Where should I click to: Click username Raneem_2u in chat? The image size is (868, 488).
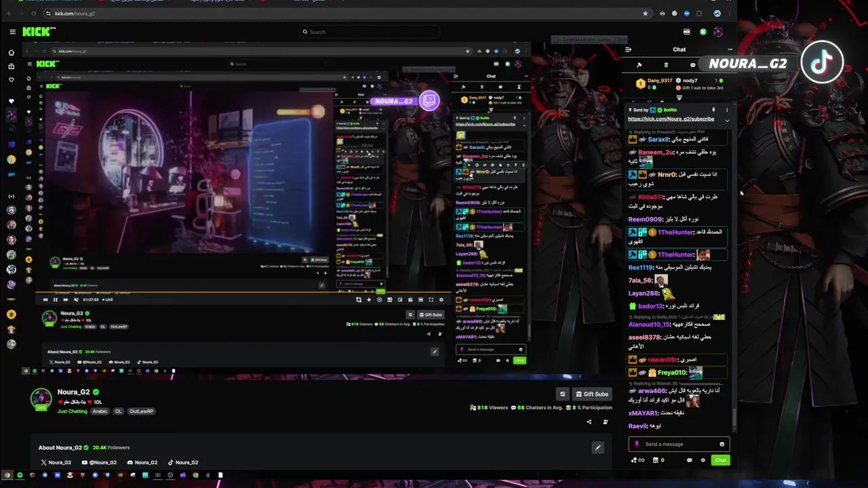click(656, 152)
